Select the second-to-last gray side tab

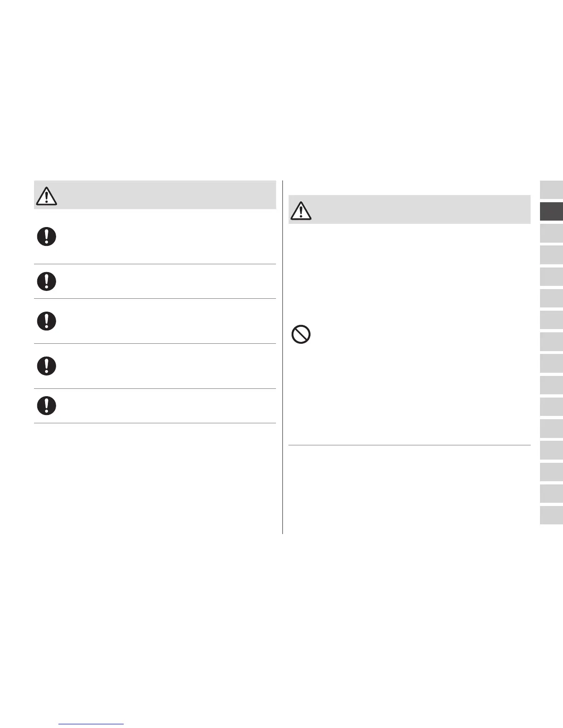click(551, 494)
